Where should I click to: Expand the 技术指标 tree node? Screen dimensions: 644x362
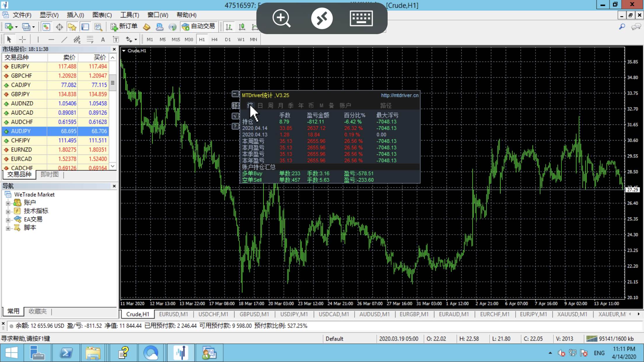[8, 212]
